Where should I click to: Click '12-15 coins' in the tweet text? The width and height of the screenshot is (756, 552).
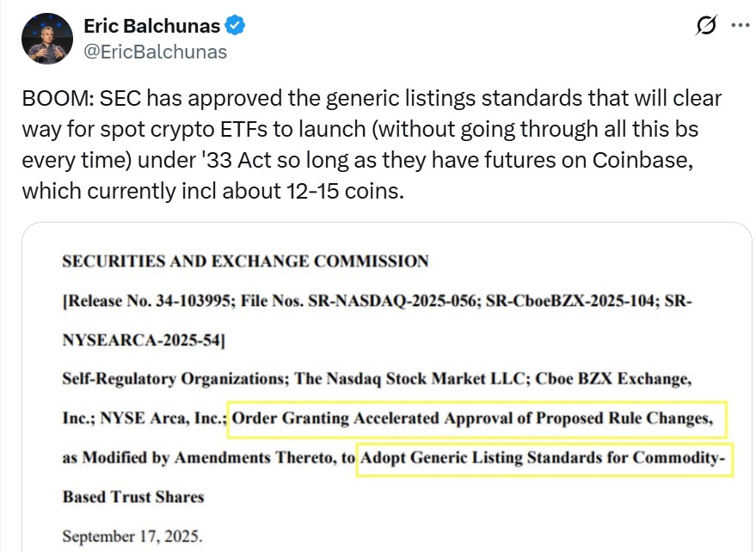click(x=344, y=192)
